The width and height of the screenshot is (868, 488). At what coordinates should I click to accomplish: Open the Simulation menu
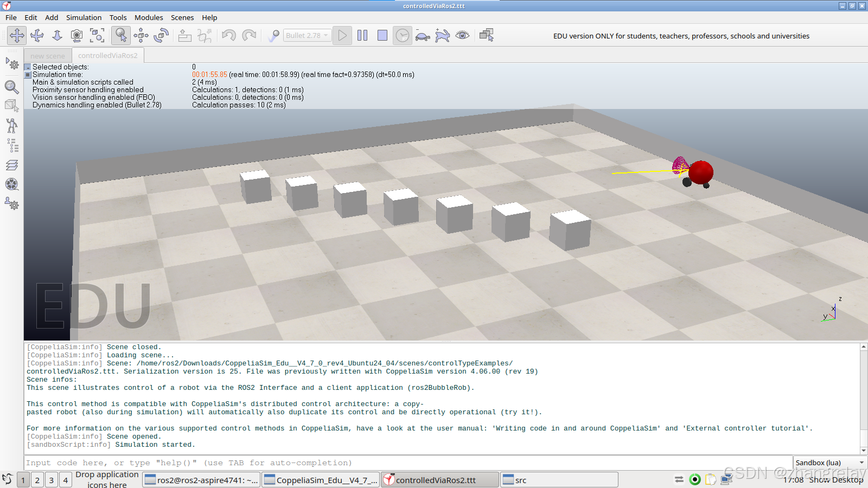pos(84,17)
